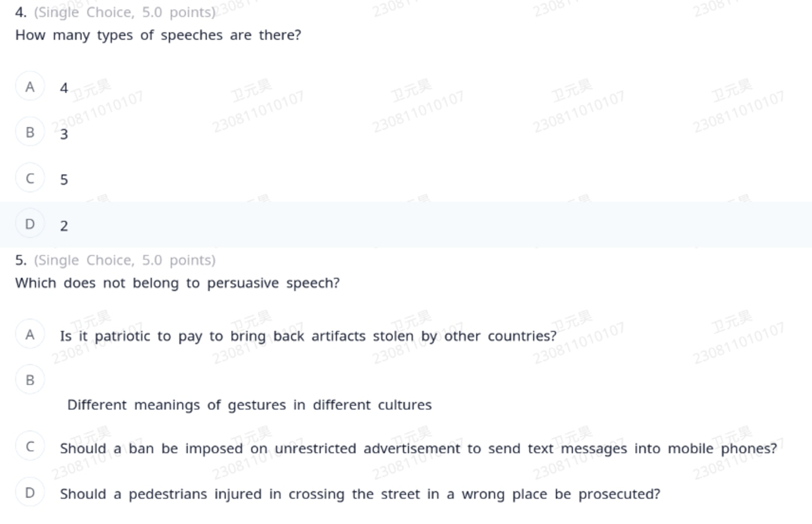Screen dimensions: 812x524
Task: Choose option B for question 5
Action: tap(30, 380)
